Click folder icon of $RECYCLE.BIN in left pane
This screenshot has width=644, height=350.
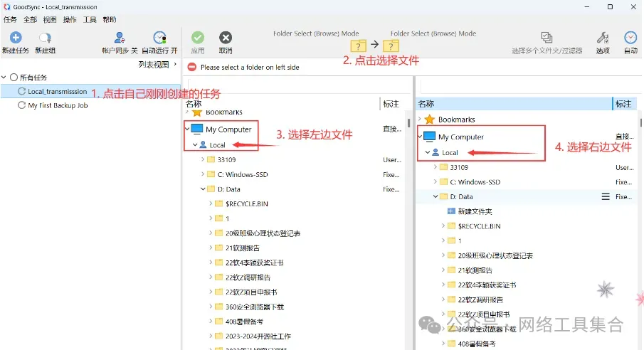(219, 203)
